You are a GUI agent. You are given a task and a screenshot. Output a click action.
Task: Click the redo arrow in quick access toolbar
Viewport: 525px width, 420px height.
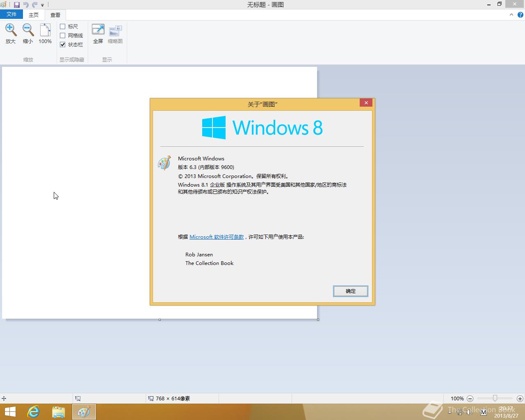coord(35,5)
